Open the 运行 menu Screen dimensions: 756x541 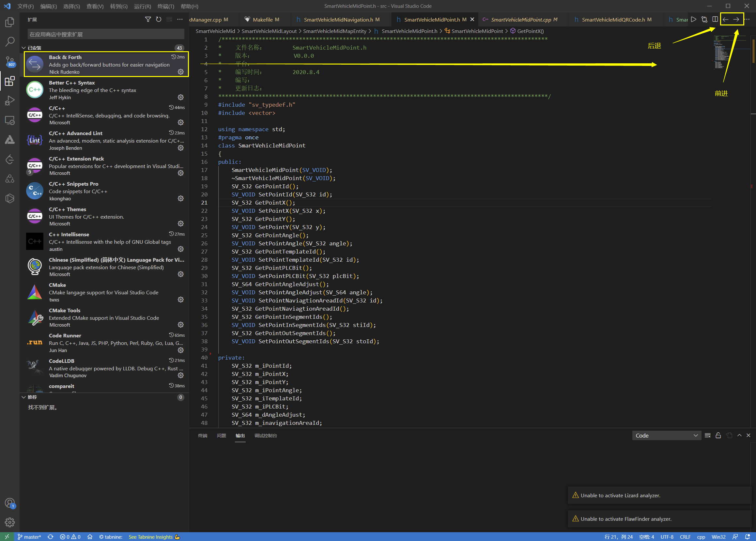click(143, 6)
